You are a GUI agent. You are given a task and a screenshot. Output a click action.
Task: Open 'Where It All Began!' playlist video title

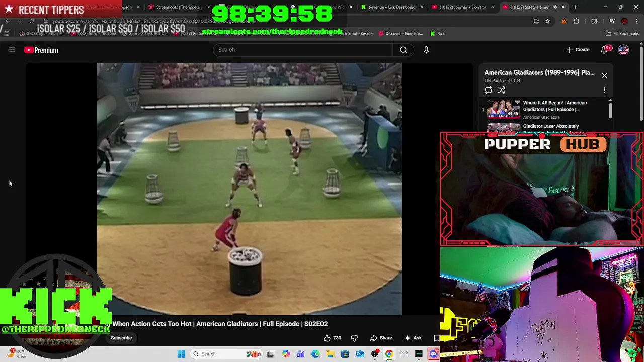(x=554, y=106)
